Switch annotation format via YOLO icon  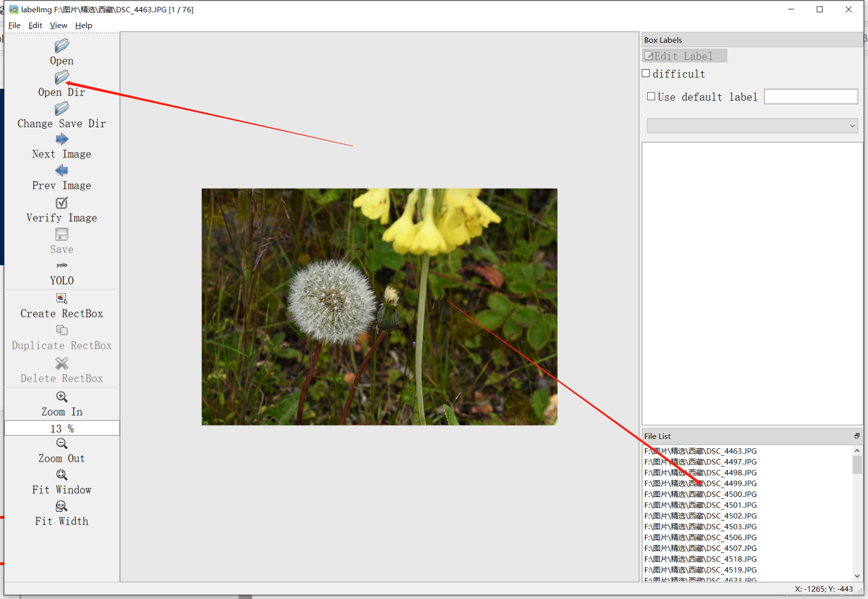click(62, 265)
